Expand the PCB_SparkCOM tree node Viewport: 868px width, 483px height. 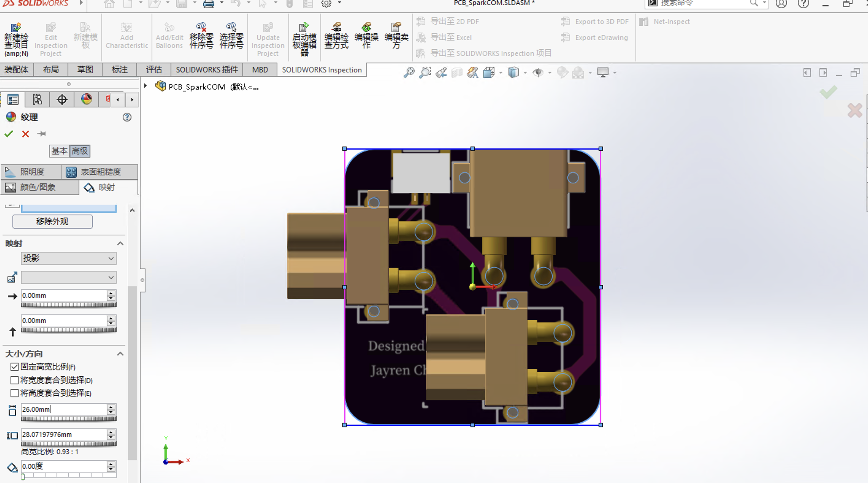(x=146, y=86)
